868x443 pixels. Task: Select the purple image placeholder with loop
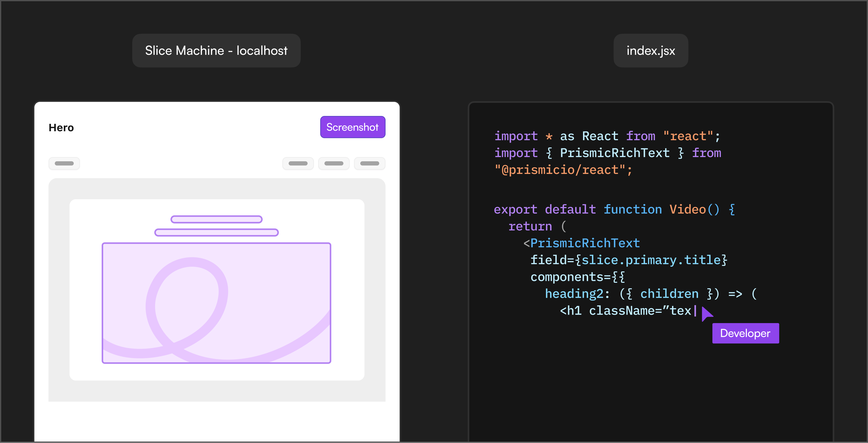[216, 303]
